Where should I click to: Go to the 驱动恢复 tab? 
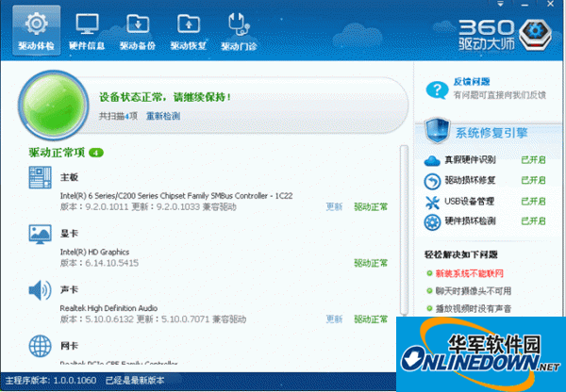point(189,31)
